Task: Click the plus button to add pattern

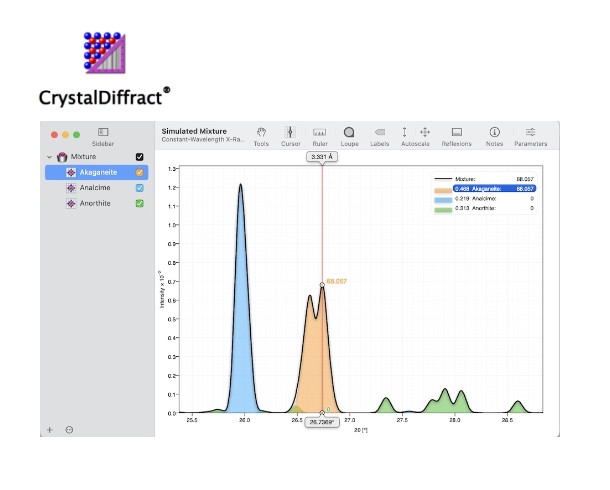Action: [50, 429]
